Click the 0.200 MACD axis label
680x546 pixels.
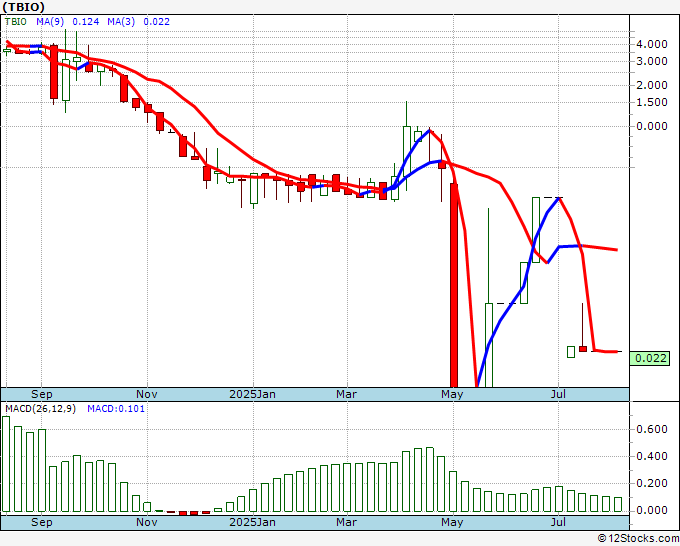[651, 483]
